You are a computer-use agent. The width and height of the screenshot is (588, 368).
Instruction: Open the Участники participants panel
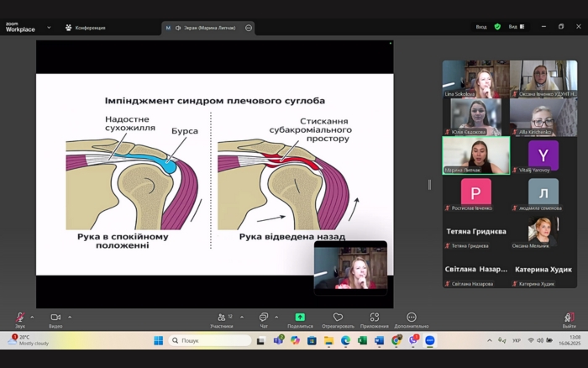(x=222, y=318)
